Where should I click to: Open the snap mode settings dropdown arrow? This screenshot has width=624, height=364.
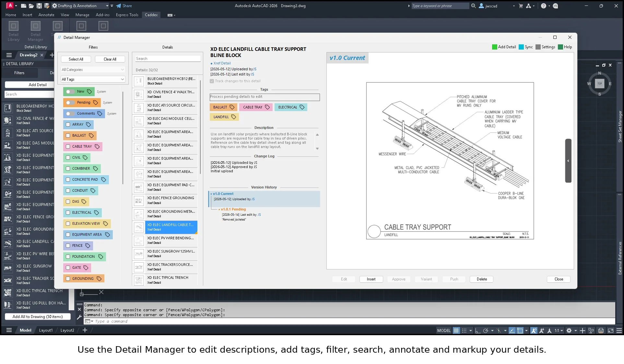470,331
